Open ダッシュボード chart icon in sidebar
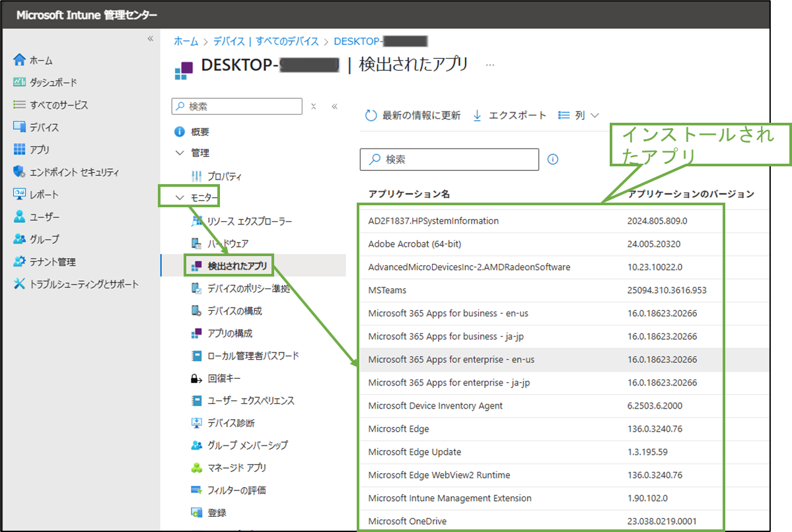Screen dimensions: 792x532 (x=19, y=83)
